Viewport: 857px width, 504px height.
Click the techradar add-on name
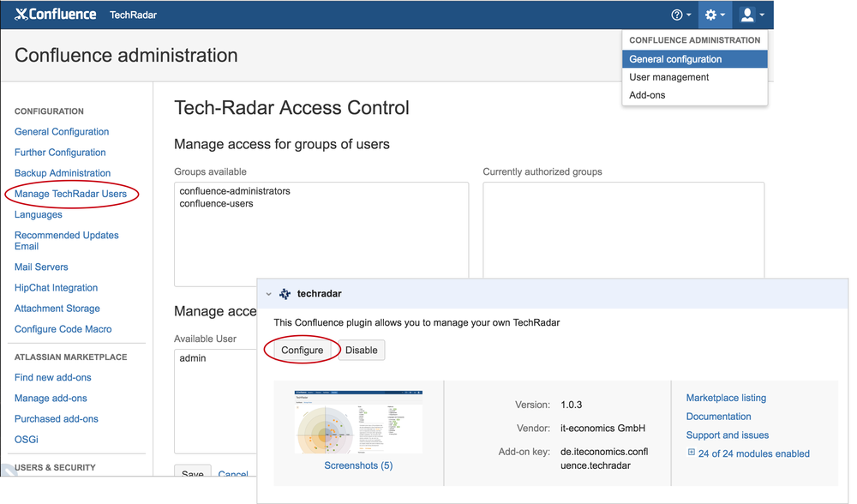(319, 294)
